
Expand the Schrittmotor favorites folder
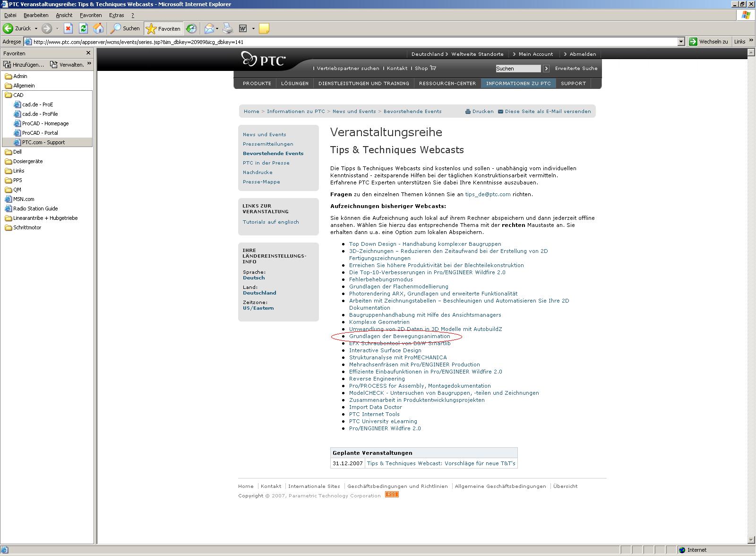pos(23,227)
